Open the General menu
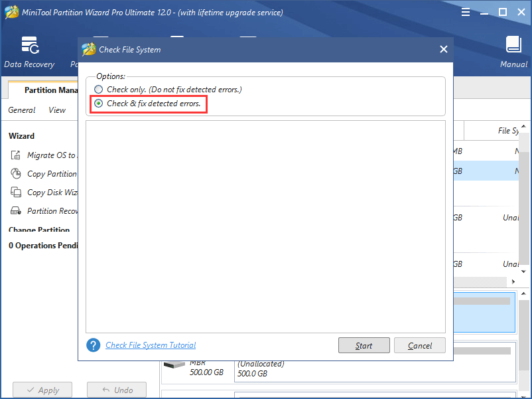This screenshot has height=399, width=532. point(22,110)
